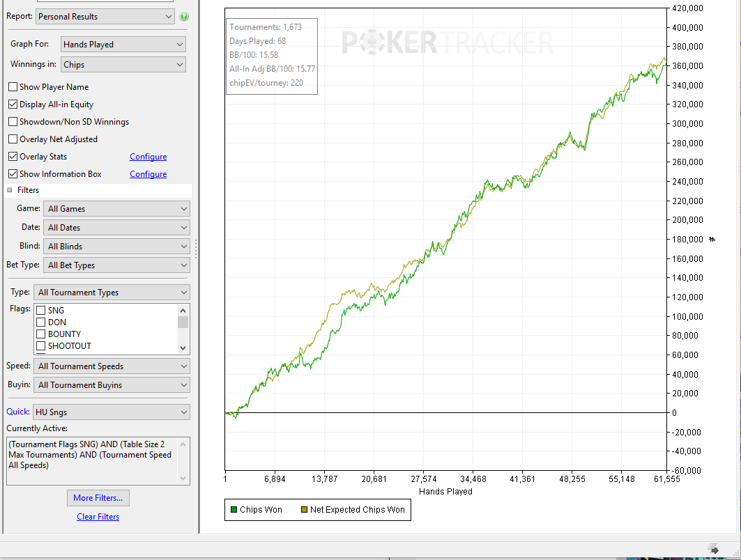The height and width of the screenshot is (560, 741).
Task: Open the Graph For dropdown showing Hands Played
Action: tap(123, 45)
